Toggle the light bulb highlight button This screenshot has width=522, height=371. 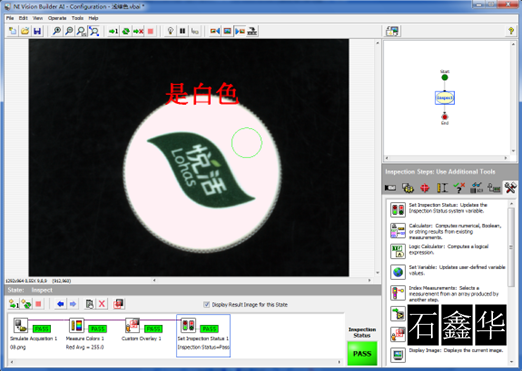170,31
